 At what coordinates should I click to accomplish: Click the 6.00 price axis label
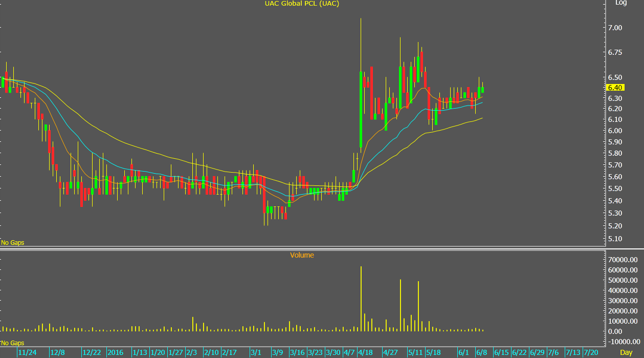[615, 131]
